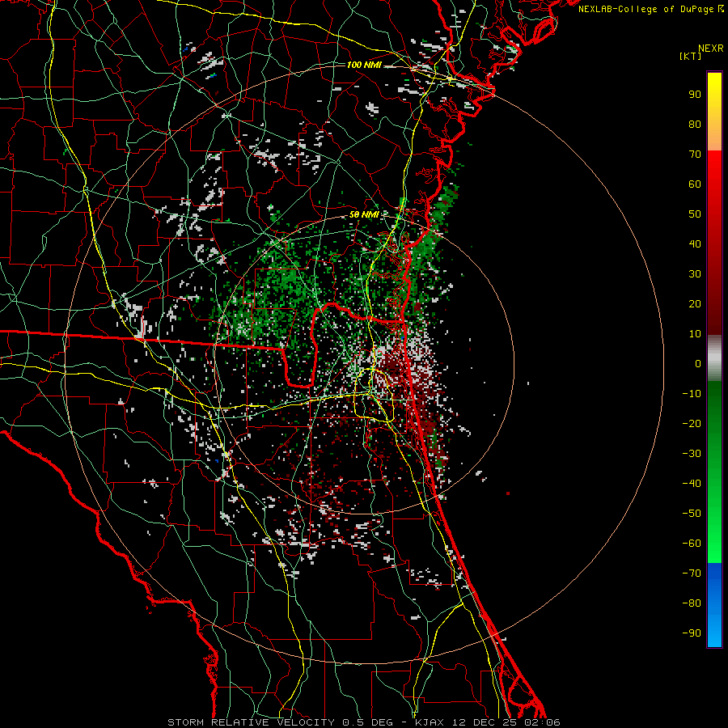Click the 80 value on velocity scale
The image size is (728, 728).
(695, 125)
